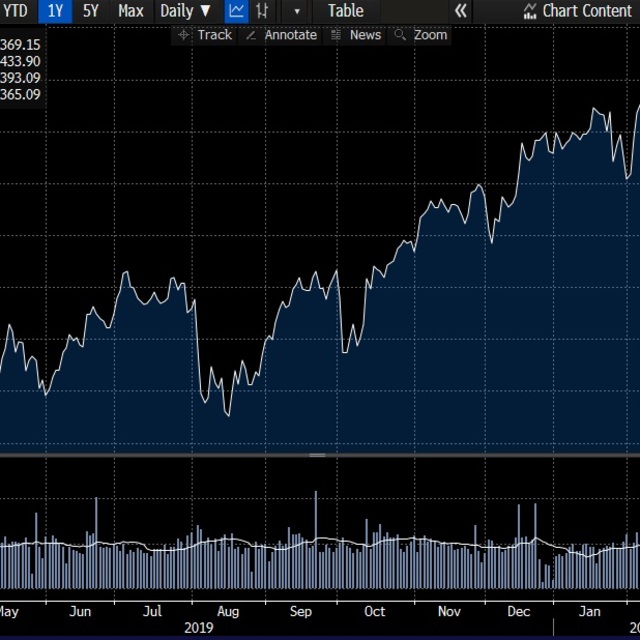Collapse panel with double chevron icon
Screen dimensions: 640x640
pos(460,11)
